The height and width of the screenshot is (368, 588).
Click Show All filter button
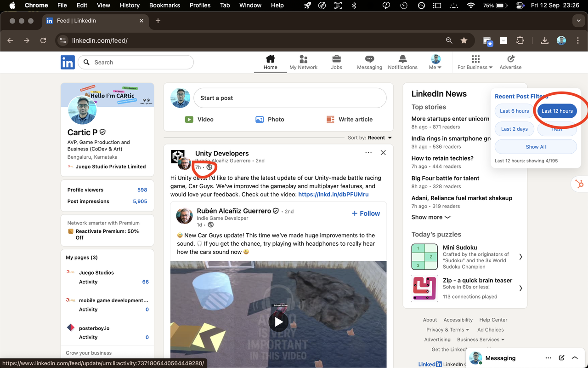point(536,147)
